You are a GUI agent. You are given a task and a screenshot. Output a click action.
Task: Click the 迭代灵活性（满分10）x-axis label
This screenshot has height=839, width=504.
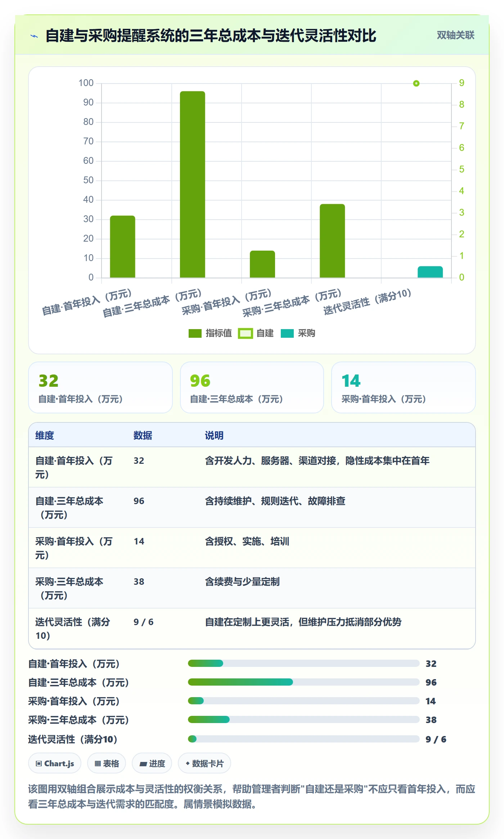point(367,302)
